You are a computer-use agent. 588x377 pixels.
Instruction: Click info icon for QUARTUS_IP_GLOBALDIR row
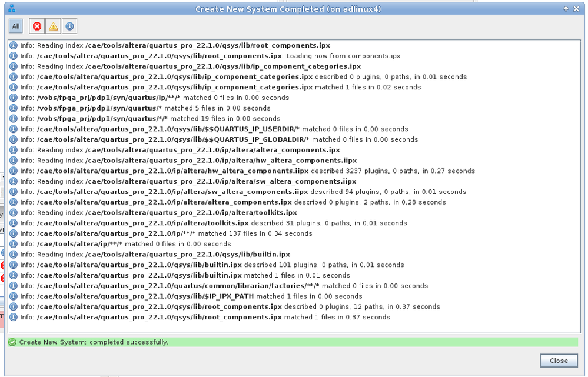(14, 139)
